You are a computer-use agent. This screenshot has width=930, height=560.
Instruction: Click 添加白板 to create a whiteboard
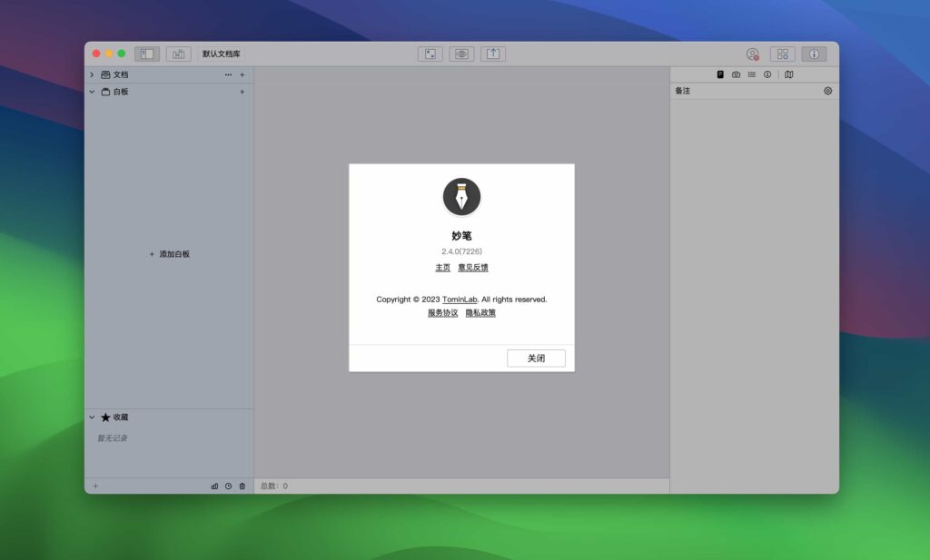tap(170, 254)
